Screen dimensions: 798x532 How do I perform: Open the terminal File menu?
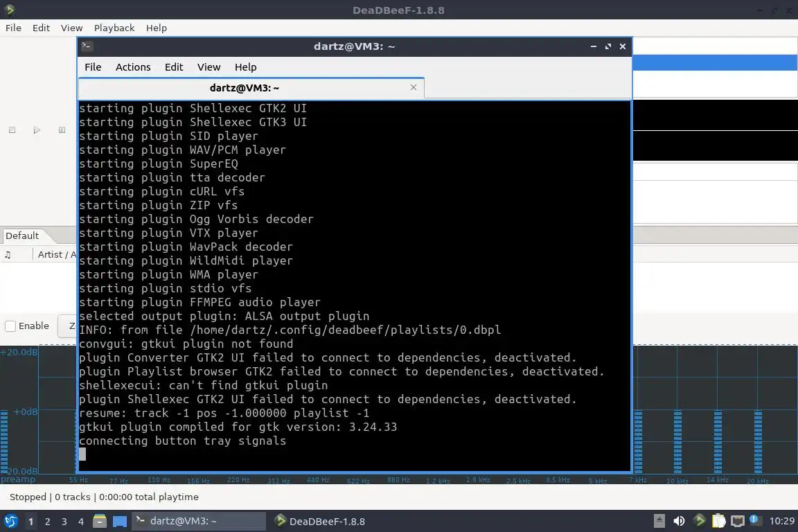[93, 67]
